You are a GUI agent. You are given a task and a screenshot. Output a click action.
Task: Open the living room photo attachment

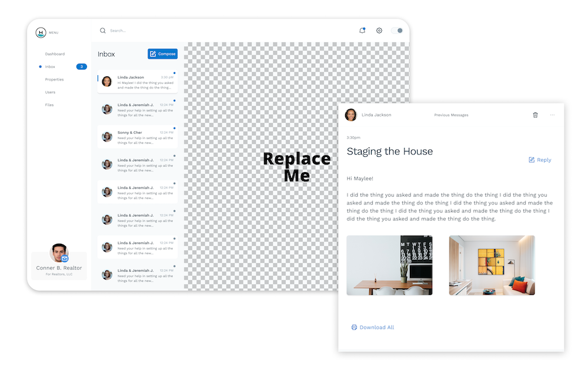(492, 265)
